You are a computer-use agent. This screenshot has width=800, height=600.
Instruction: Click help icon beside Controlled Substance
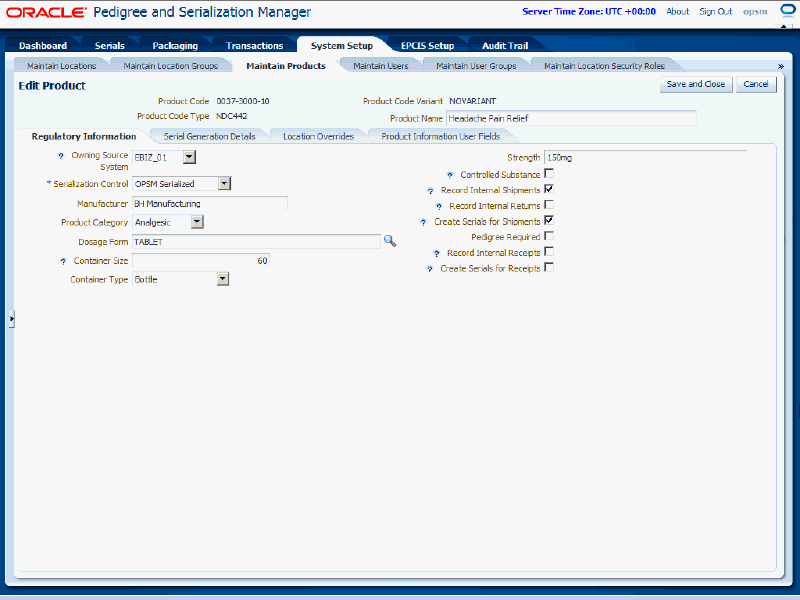click(x=449, y=176)
